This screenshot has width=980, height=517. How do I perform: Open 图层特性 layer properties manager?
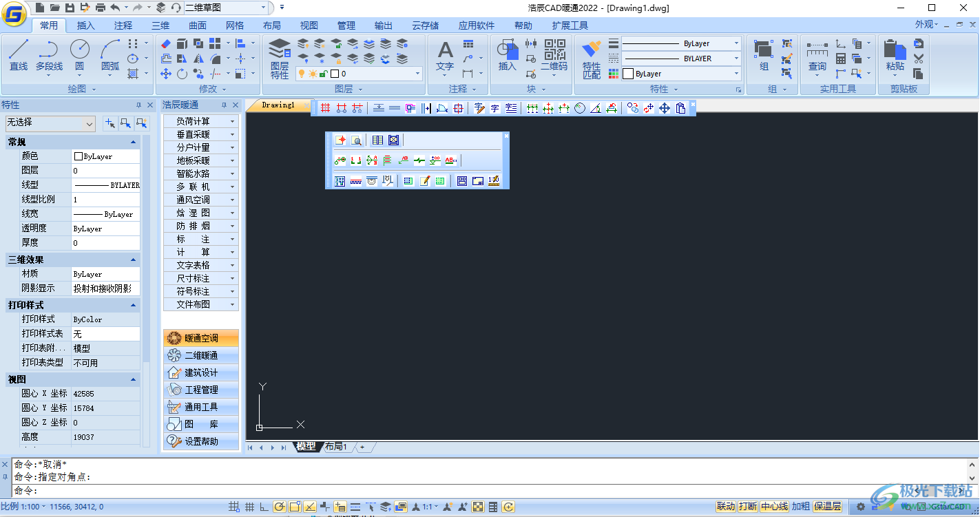280,59
